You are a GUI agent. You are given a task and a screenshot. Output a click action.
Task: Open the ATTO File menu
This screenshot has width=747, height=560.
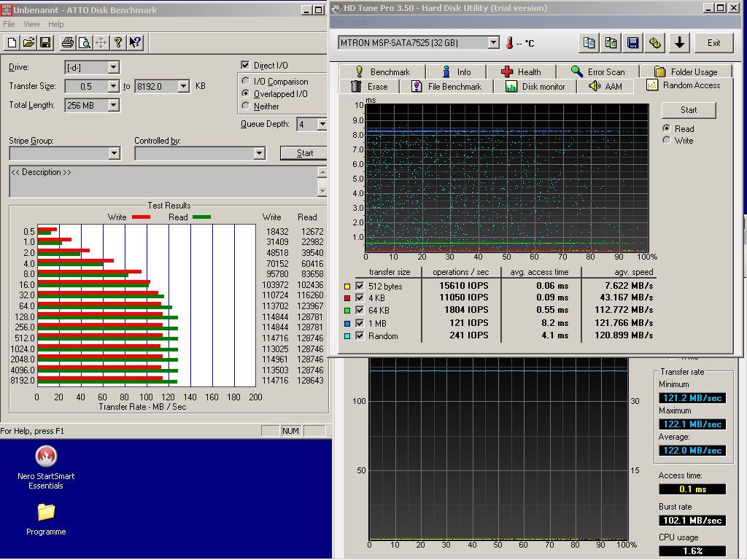[9, 24]
